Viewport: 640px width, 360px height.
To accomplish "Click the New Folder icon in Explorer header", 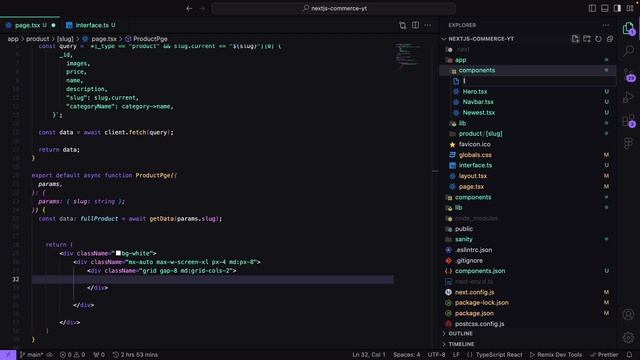I will coord(587,39).
